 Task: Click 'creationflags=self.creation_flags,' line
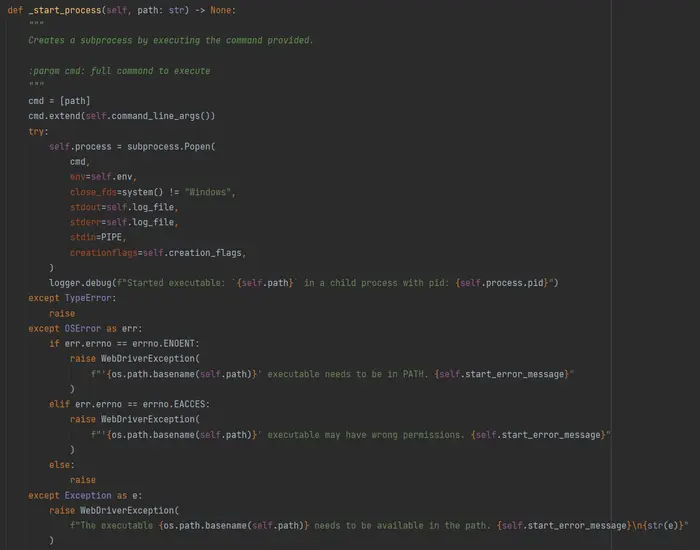click(158, 253)
